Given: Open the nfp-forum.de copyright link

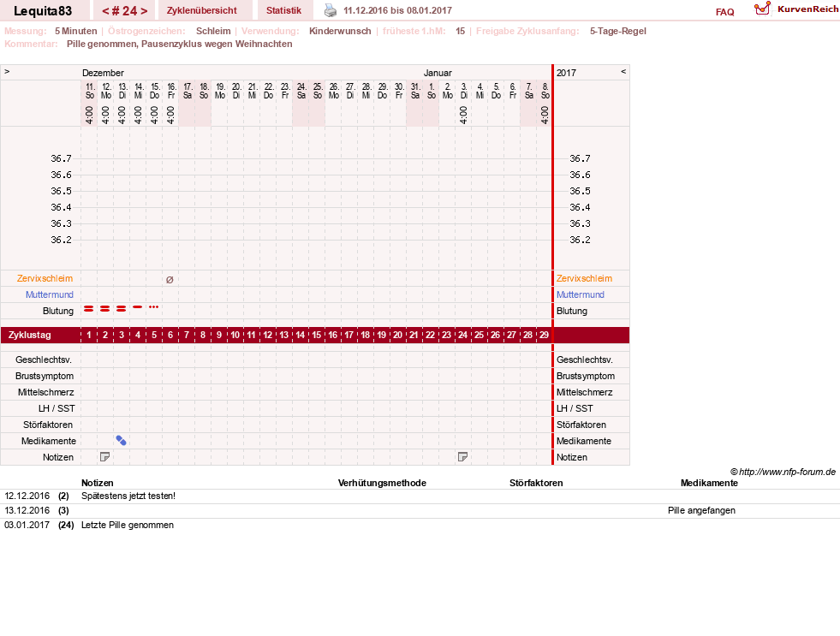Looking at the screenshot, I should click(783, 472).
